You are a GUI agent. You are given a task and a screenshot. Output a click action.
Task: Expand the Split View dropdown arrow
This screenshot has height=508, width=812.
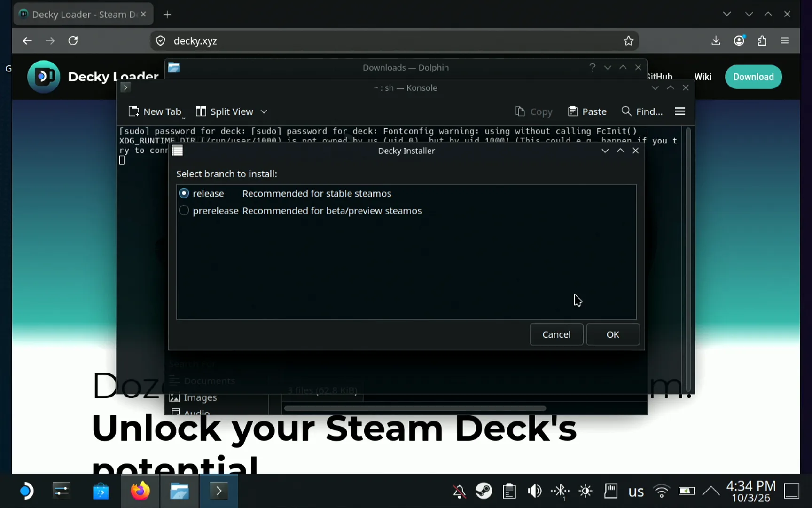264,111
